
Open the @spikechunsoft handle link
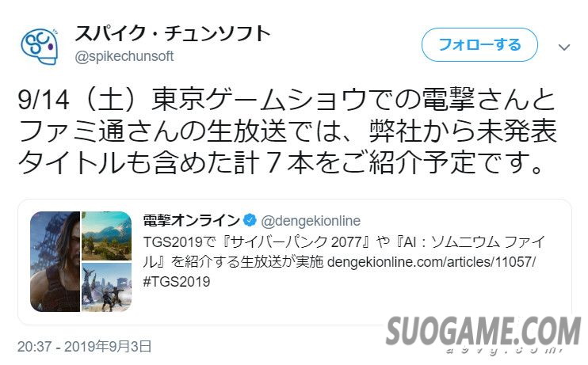(124, 56)
